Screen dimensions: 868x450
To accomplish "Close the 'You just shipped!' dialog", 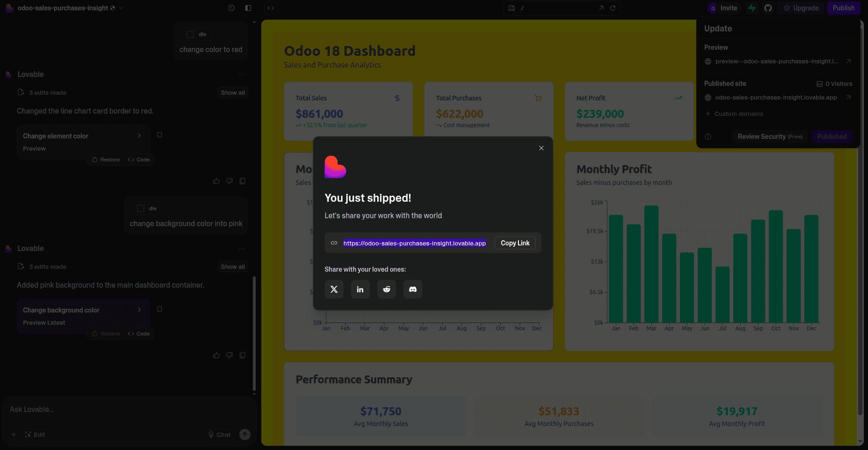I will point(541,148).
